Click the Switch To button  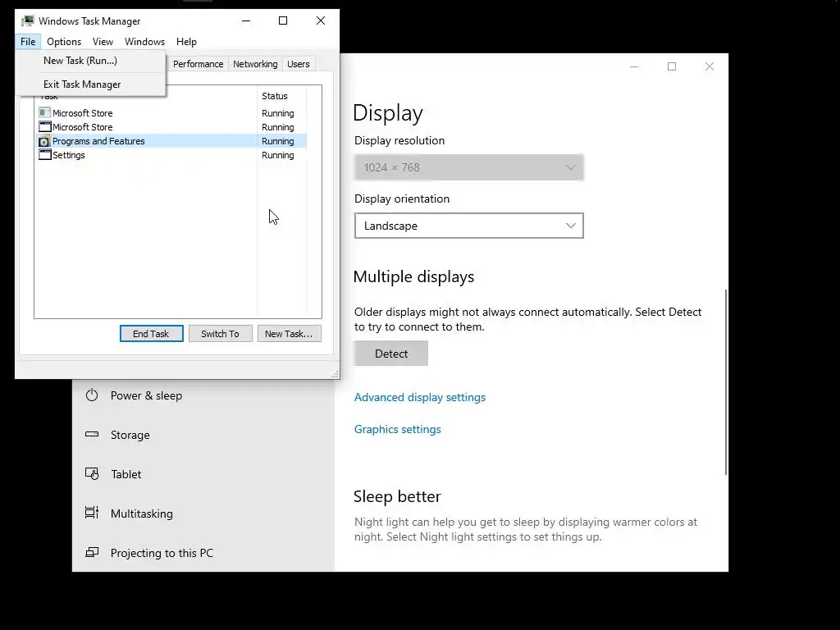pyautogui.click(x=220, y=334)
